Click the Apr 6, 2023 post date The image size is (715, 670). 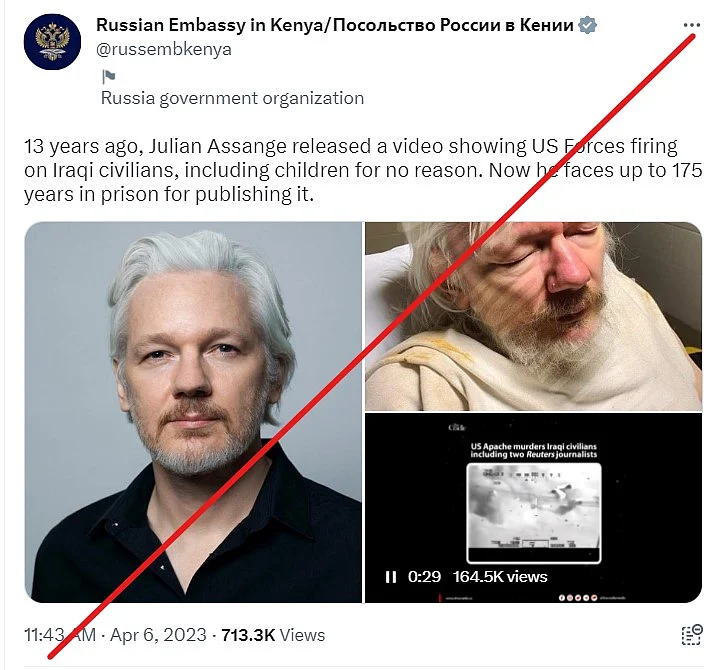(x=158, y=635)
